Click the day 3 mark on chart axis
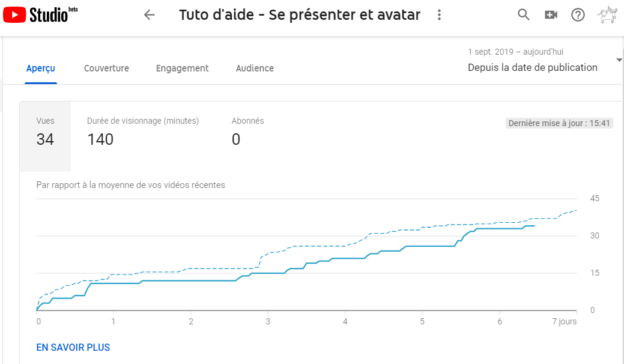 tap(268, 321)
